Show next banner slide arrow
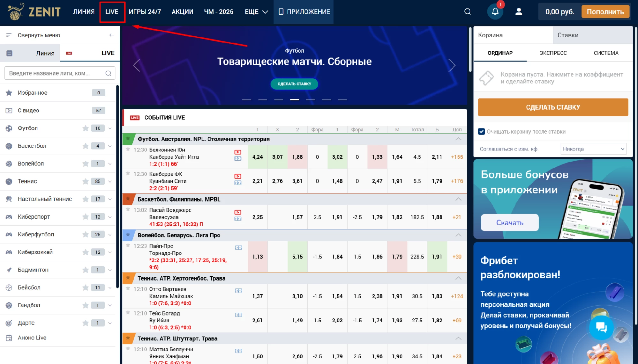 (x=452, y=65)
